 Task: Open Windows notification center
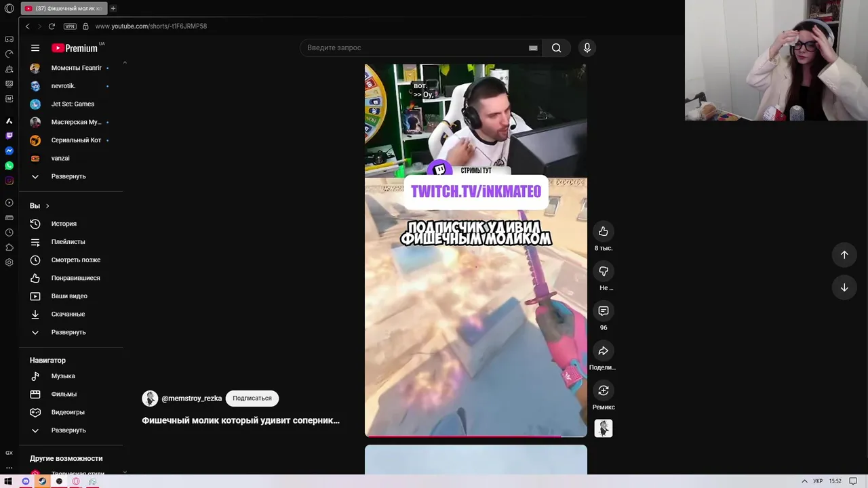coord(853,481)
